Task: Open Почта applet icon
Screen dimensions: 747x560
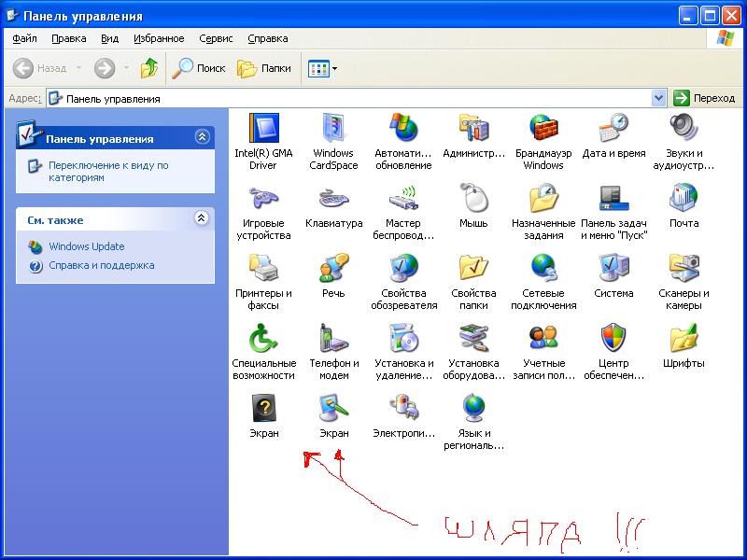Action: (684, 199)
